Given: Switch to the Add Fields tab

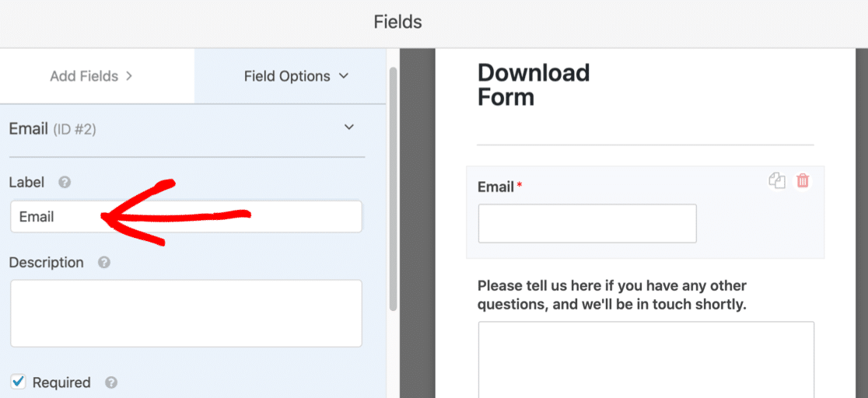Looking at the screenshot, I should (91, 76).
